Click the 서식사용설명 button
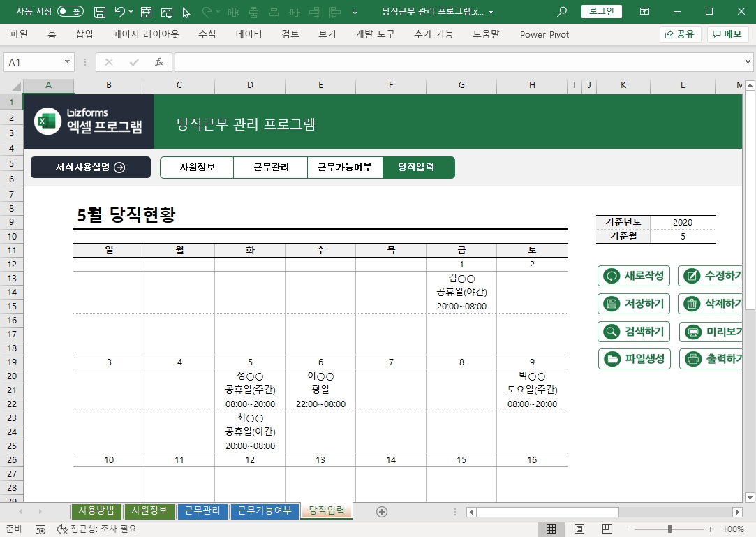This screenshot has height=537, width=756. [x=90, y=168]
